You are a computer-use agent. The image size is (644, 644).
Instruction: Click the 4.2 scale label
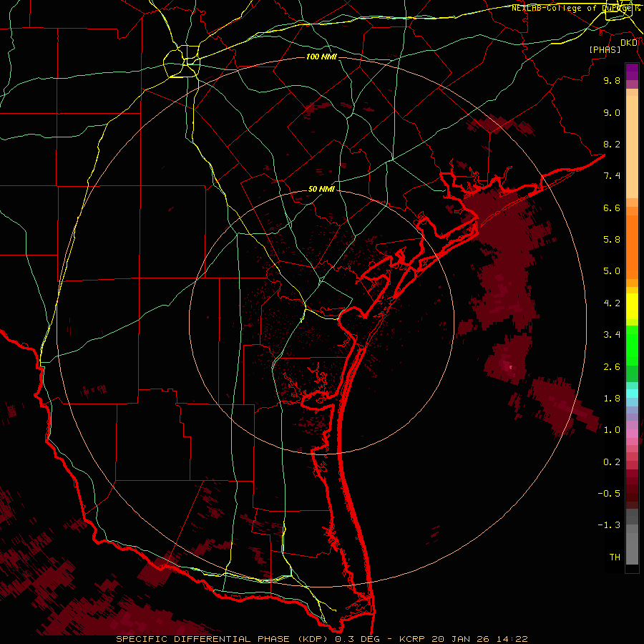point(612,303)
